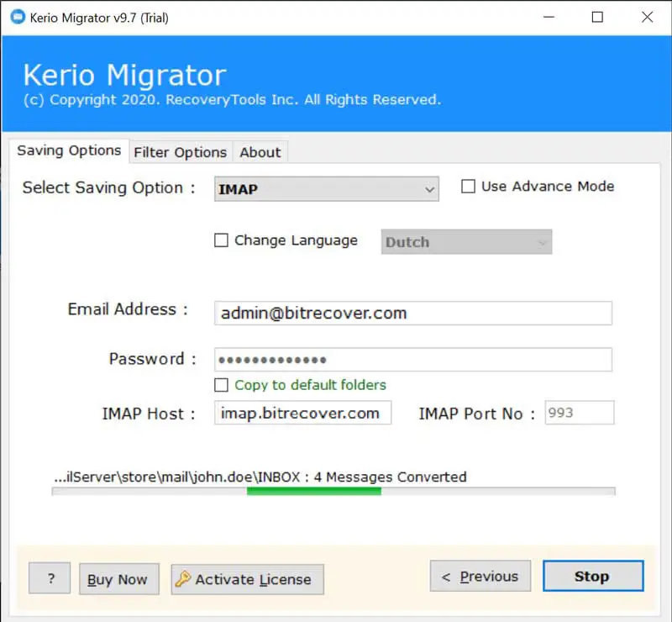This screenshot has width=672, height=622.
Task: Click the 'Kerio Migrator' header title
Action: click(x=124, y=75)
